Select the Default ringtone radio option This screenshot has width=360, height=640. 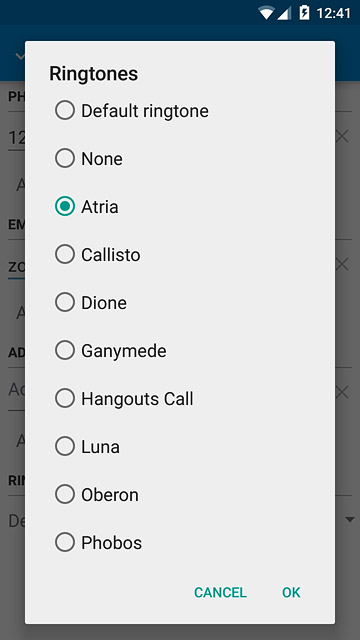[x=180, y=111]
